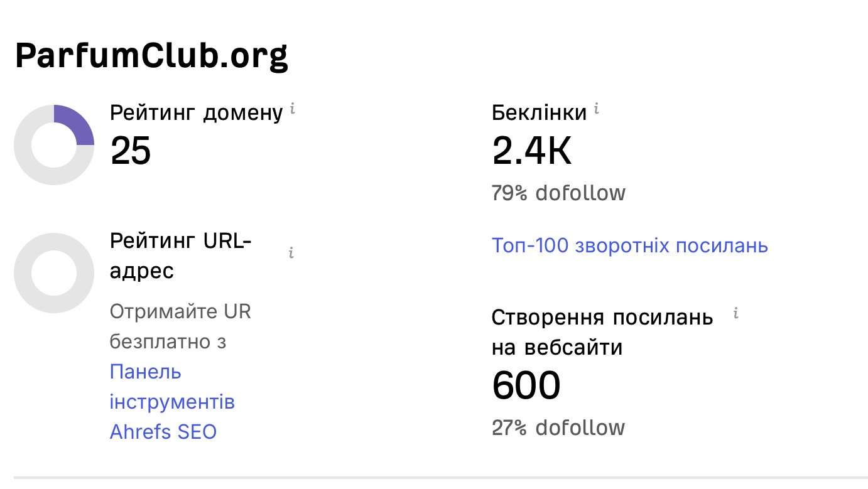868x489 pixels.
Task: Click the Беклінки label
Action: click(x=540, y=112)
